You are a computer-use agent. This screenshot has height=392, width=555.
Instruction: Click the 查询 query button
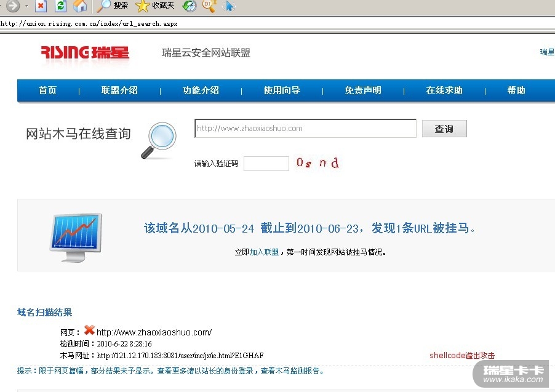pos(444,129)
